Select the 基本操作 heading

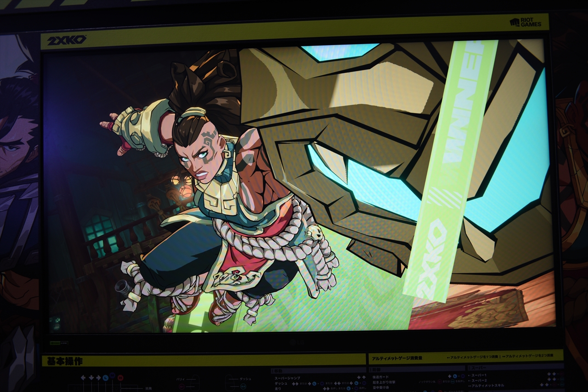(x=65, y=361)
